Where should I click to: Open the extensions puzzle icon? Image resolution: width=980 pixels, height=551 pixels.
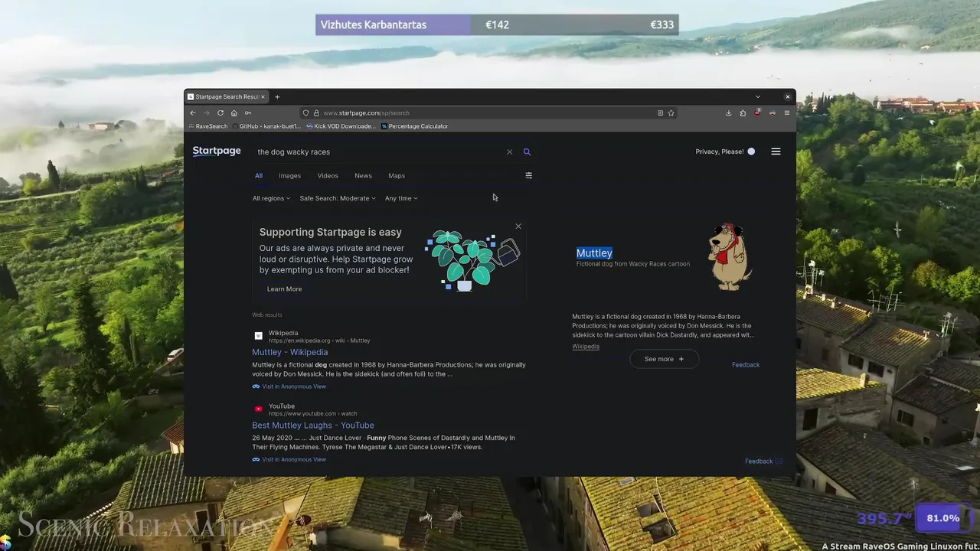(743, 112)
